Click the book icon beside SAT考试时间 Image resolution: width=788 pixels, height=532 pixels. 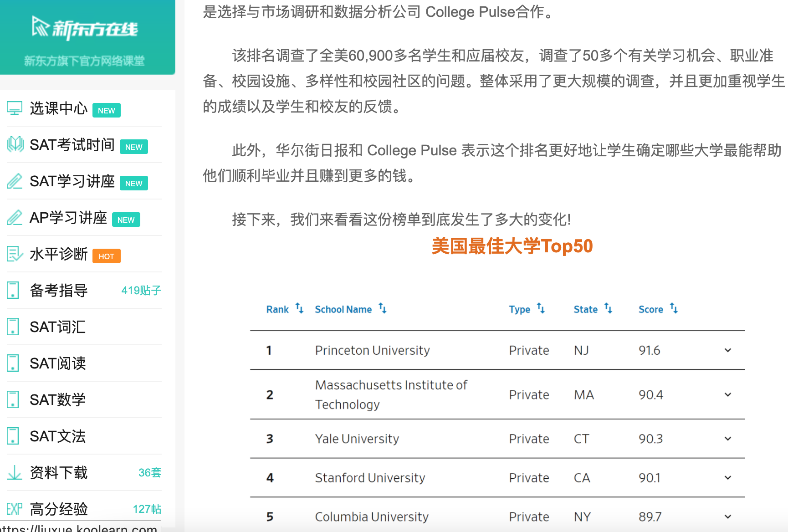(15, 144)
